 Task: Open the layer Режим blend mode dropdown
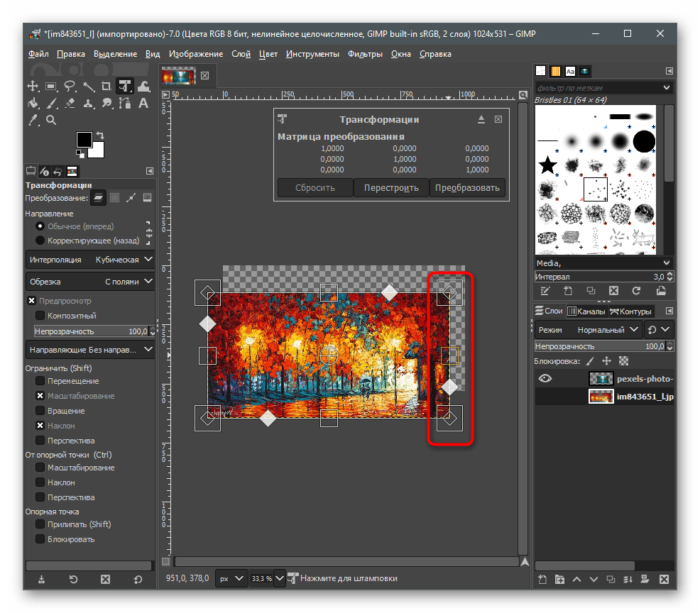pyautogui.click(x=589, y=330)
